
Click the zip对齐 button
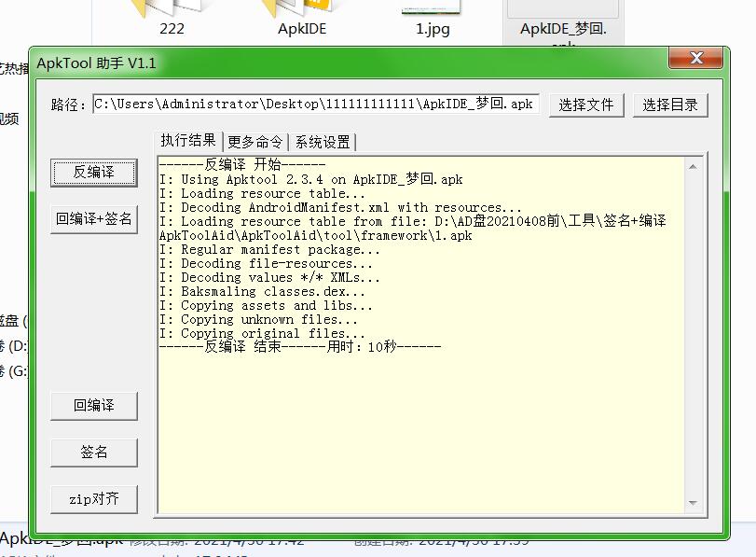[x=94, y=499]
